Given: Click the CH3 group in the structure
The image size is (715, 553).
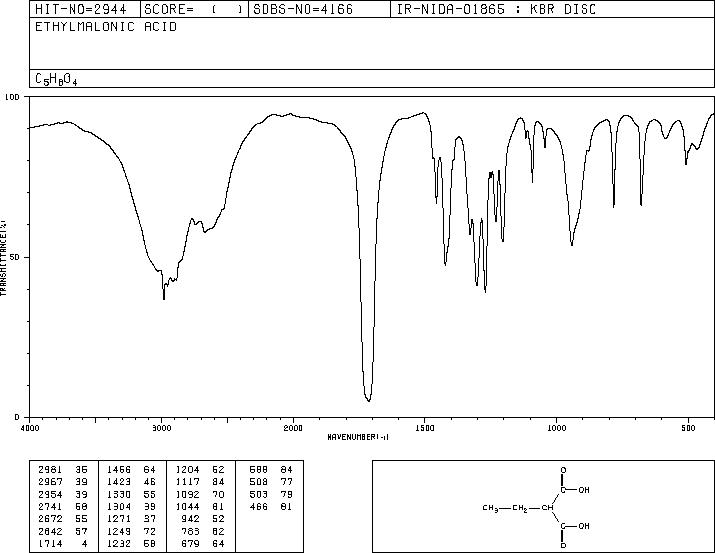Looking at the screenshot, I should (x=490, y=508).
